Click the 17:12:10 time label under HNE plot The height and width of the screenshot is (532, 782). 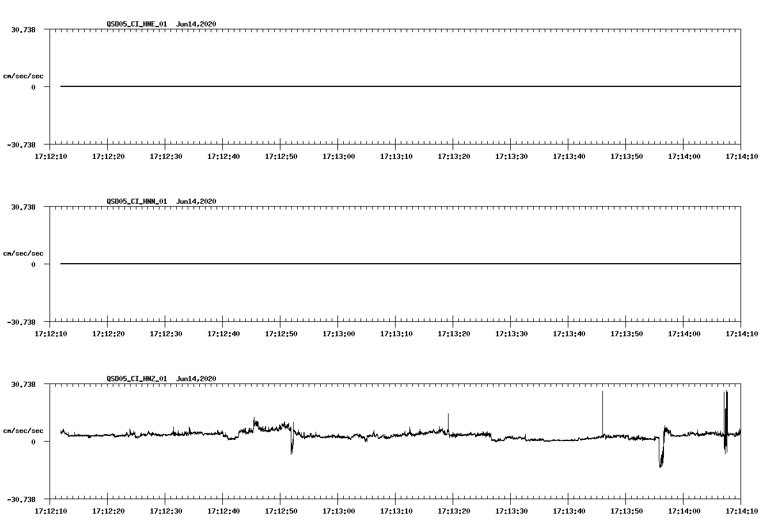[x=51, y=156]
